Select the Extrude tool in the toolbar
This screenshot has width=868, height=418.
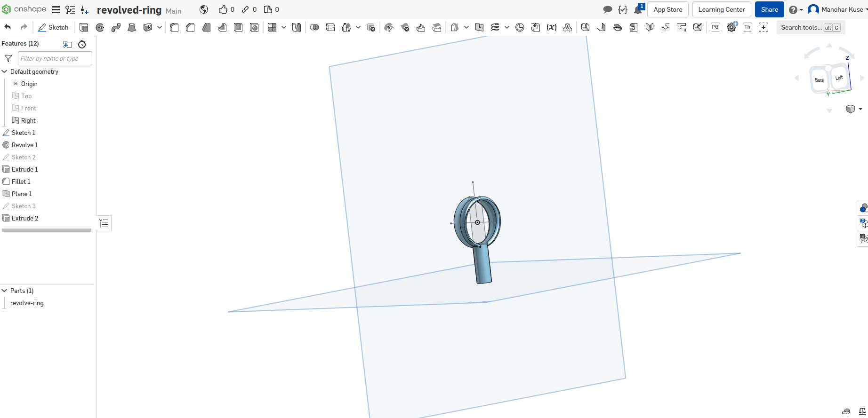point(84,27)
